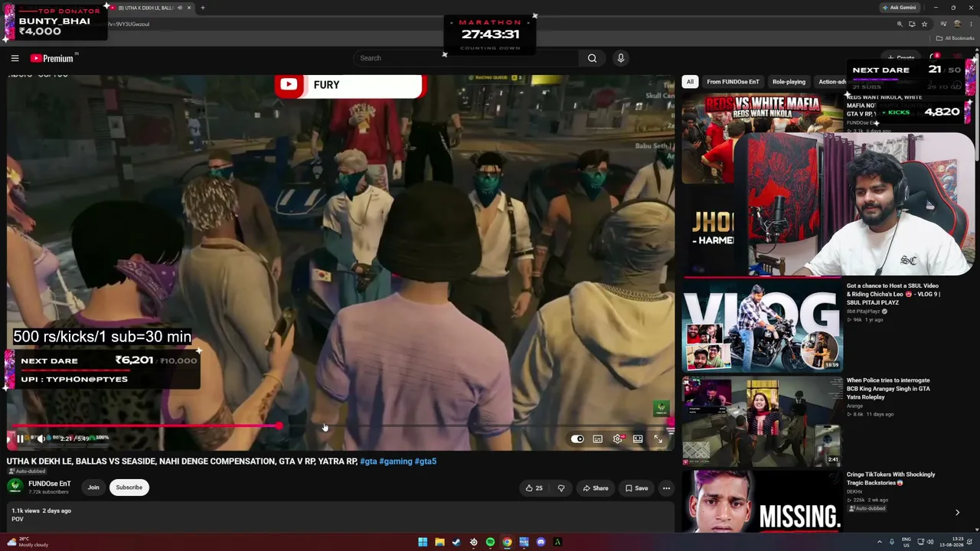The width and height of the screenshot is (980, 551).
Task: Open the All Bookmarks folder
Action: coord(955,38)
